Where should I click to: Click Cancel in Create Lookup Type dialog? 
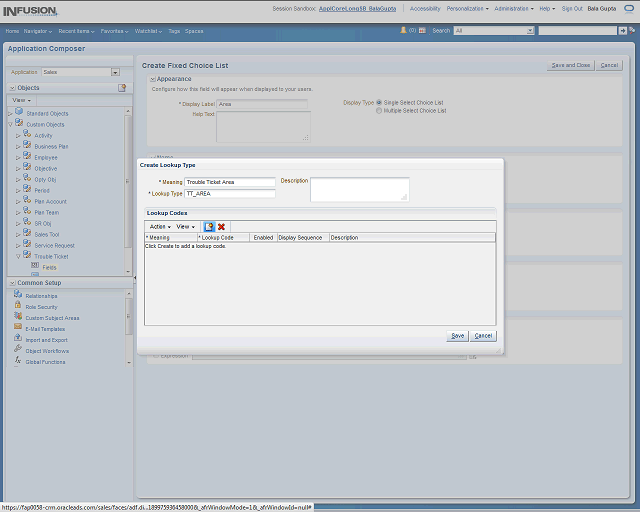483,336
